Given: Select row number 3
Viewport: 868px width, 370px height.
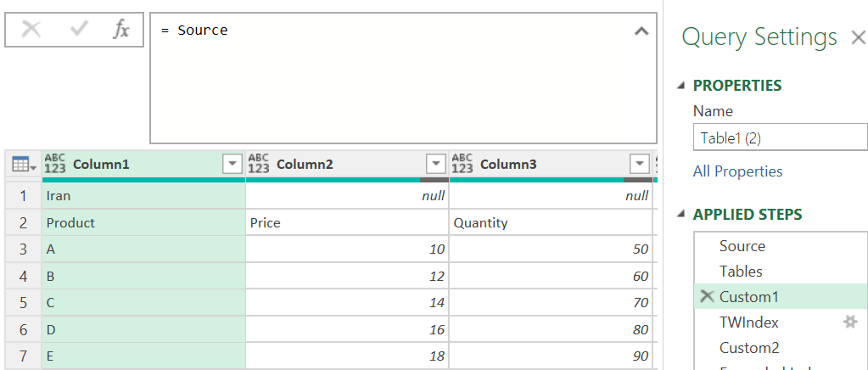Looking at the screenshot, I should [x=23, y=249].
